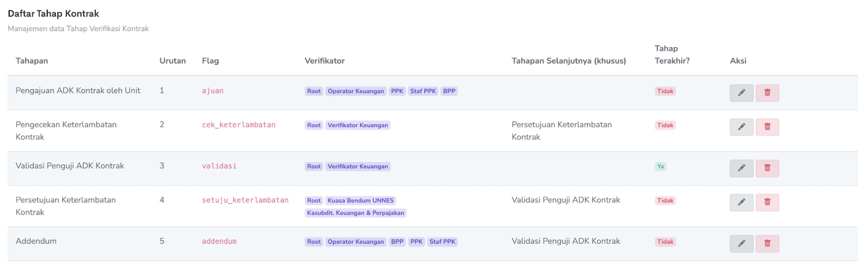The width and height of the screenshot is (868, 271).
Task: Edit the Pengajuan ADK Kontrak oleh Unit row
Action: [x=741, y=93]
